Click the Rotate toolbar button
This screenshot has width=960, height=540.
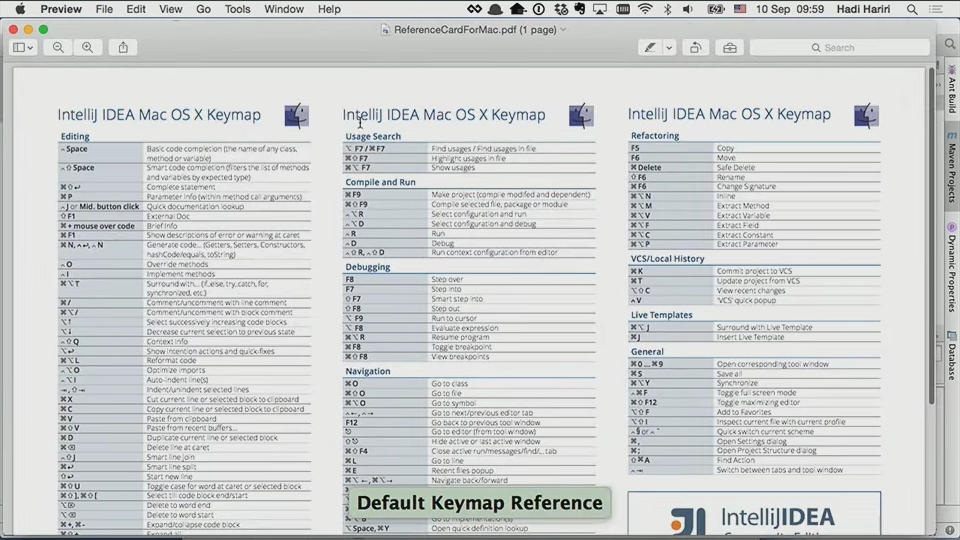click(x=696, y=47)
